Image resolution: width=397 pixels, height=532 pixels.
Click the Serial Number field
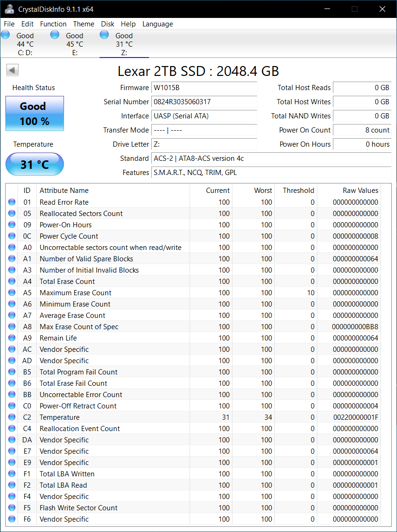(x=204, y=102)
